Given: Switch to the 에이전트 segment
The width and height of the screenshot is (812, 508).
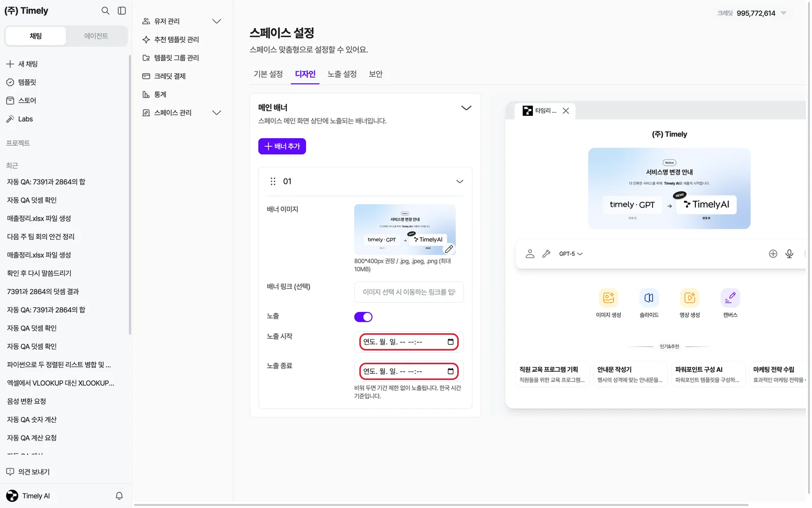Looking at the screenshot, I should click(96, 36).
